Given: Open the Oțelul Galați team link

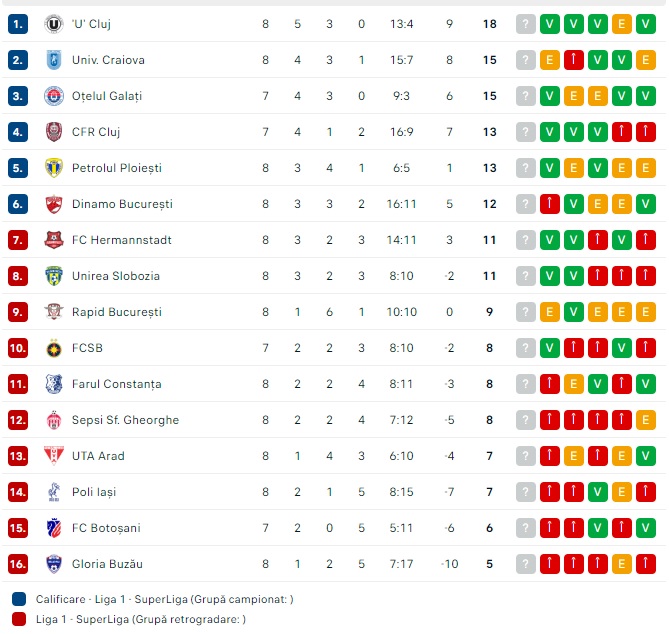Looking at the screenshot, I should tap(107, 96).
